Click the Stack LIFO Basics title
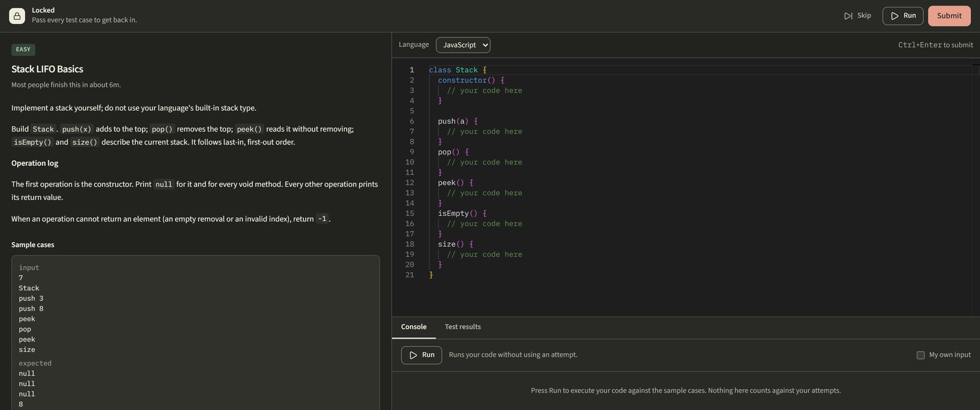This screenshot has height=410, width=980. pyautogui.click(x=47, y=69)
